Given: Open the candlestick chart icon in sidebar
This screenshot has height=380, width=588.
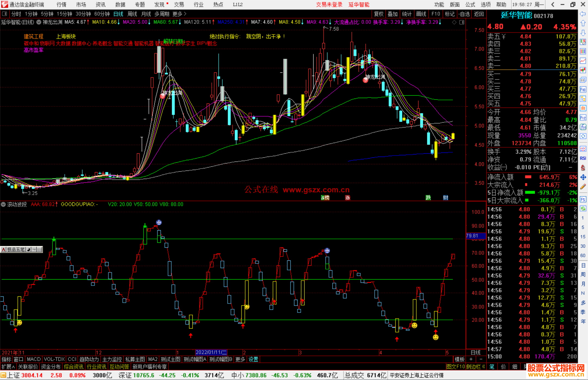Looking at the screenshot, I should coord(583,70).
